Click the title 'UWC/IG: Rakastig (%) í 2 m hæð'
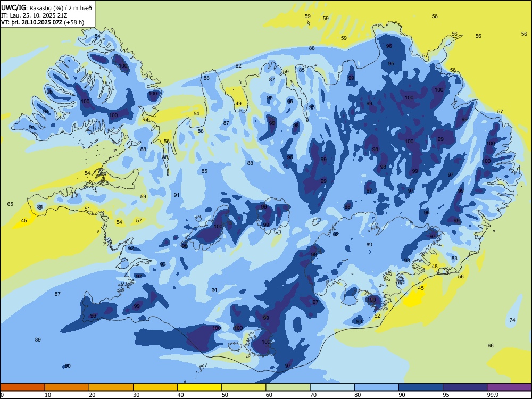 [x=46, y=7]
